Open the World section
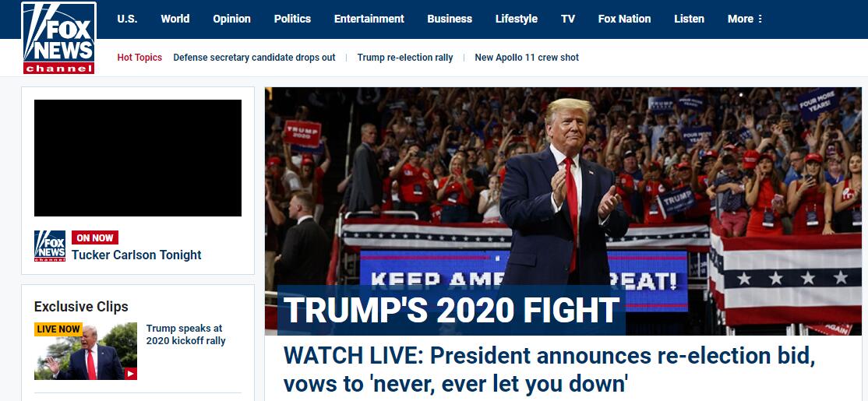 click(175, 19)
